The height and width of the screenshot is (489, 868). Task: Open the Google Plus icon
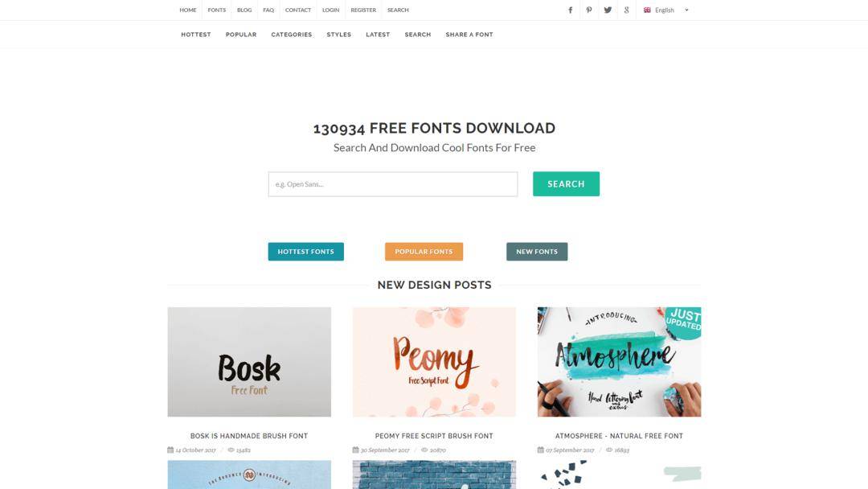coord(627,10)
